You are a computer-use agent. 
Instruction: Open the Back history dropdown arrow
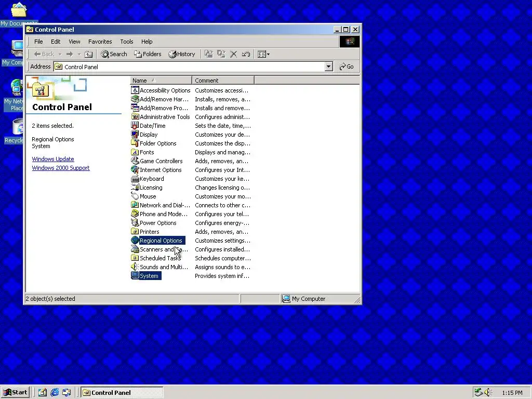[x=60, y=54]
